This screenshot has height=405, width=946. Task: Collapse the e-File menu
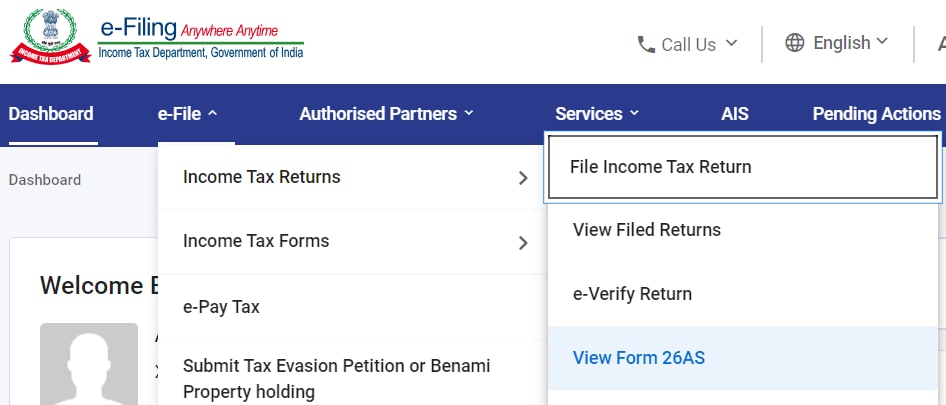188,114
